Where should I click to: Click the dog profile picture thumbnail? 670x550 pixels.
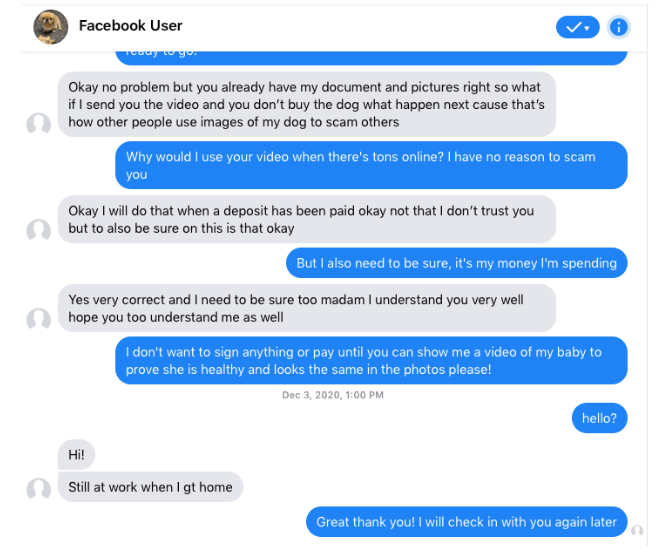[x=51, y=27]
